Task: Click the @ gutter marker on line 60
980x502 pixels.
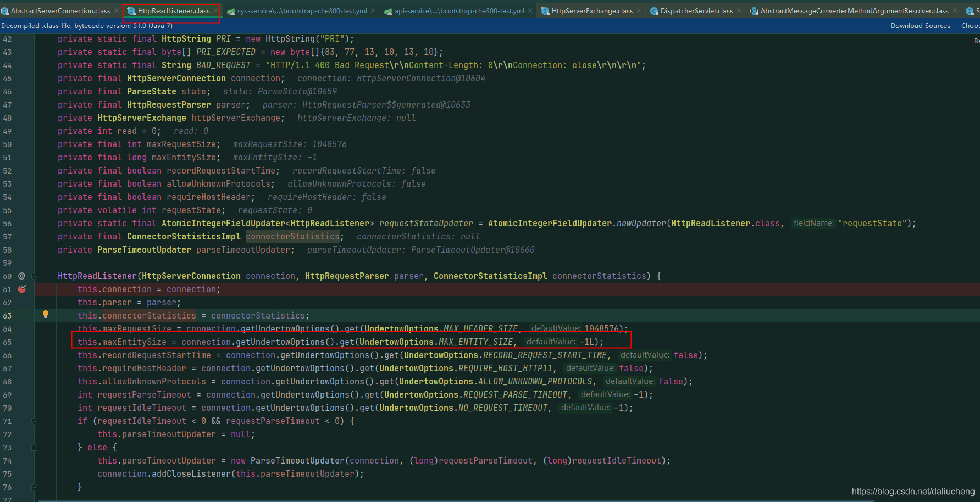Action: [x=22, y=276]
